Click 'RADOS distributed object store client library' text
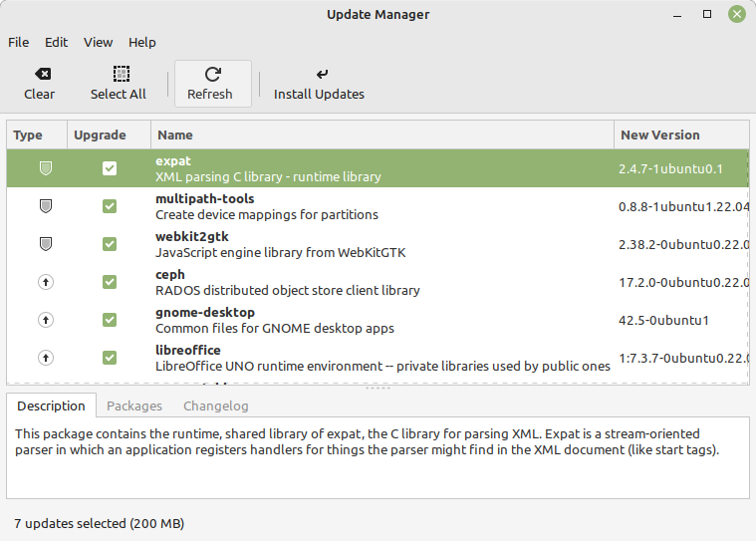 (287, 290)
